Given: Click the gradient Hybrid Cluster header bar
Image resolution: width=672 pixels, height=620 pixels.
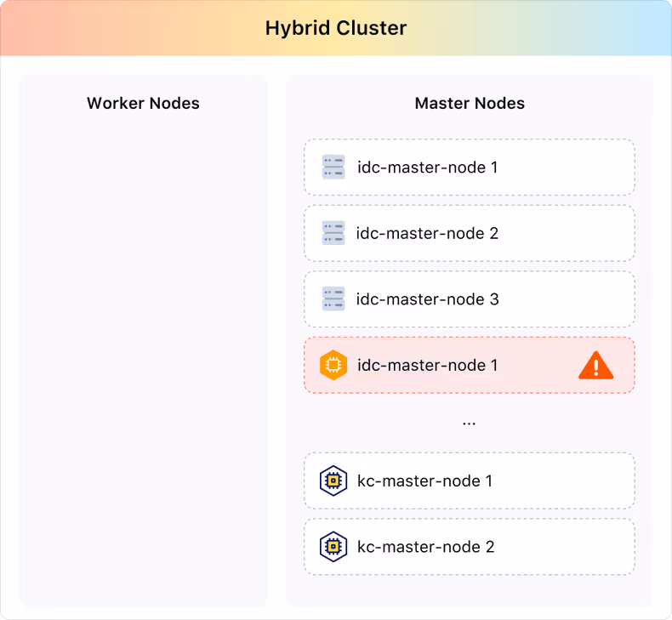Looking at the screenshot, I should coord(336,28).
